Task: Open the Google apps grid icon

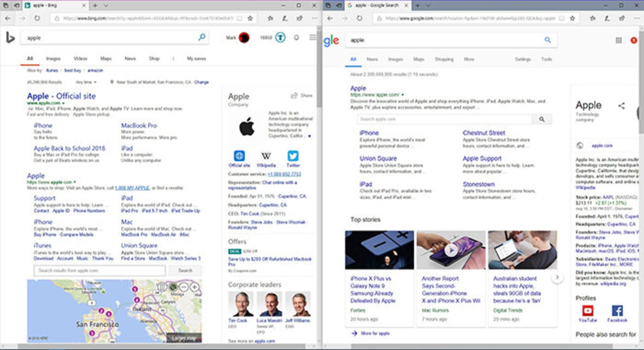Action: 619,40
